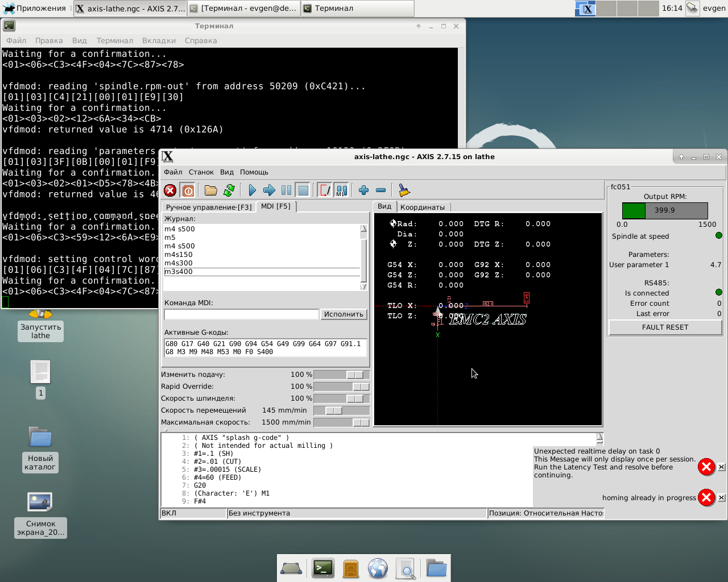
Task: Click the E-stop red X toolbar icon
Action: pyautogui.click(x=170, y=190)
